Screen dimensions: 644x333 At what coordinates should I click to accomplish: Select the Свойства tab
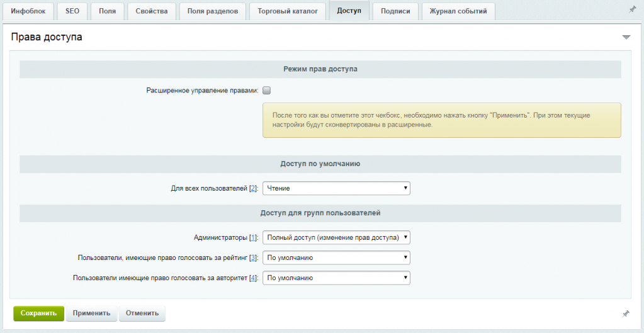152,11
